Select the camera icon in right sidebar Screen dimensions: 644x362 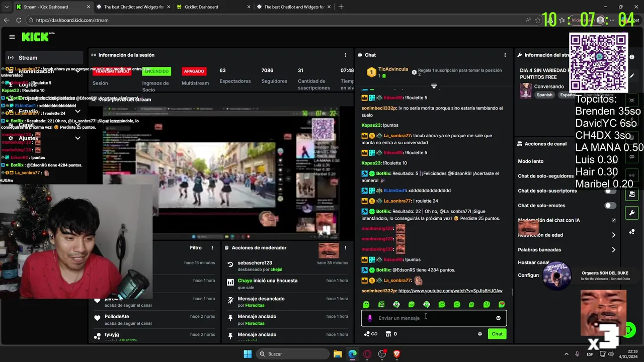(x=632, y=194)
